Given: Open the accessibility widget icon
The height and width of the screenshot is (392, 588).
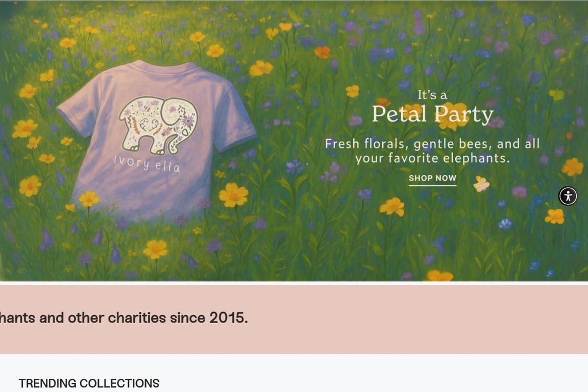Looking at the screenshot, I should pos(568,196).
